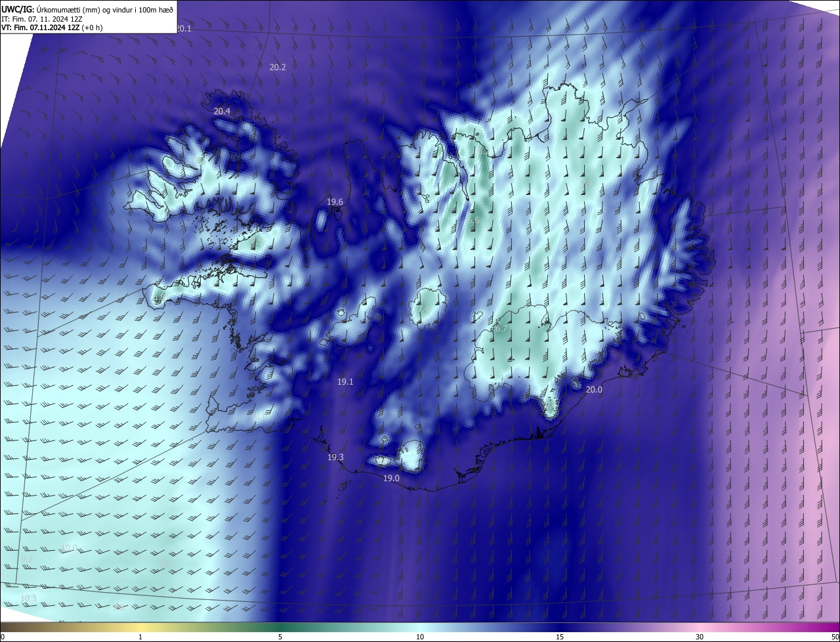The width and height of the screenshot is (840, 642).
Task: Click the 19.3 value label
Action: [335, 458]
